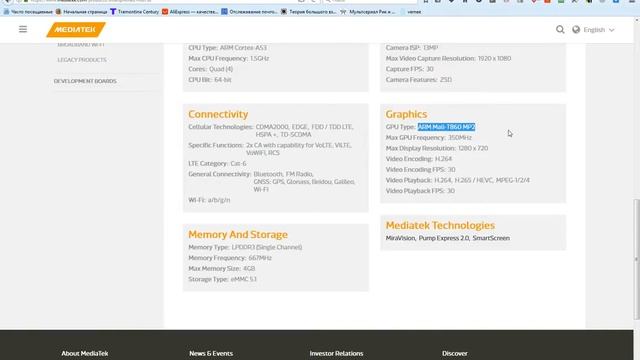Click the Memory And Storage heading

238,235
